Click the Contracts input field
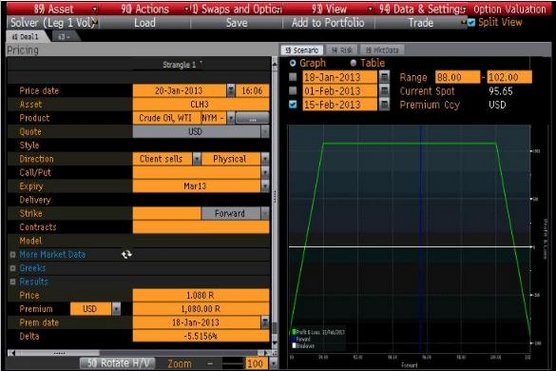 click(x=201, y=227)
